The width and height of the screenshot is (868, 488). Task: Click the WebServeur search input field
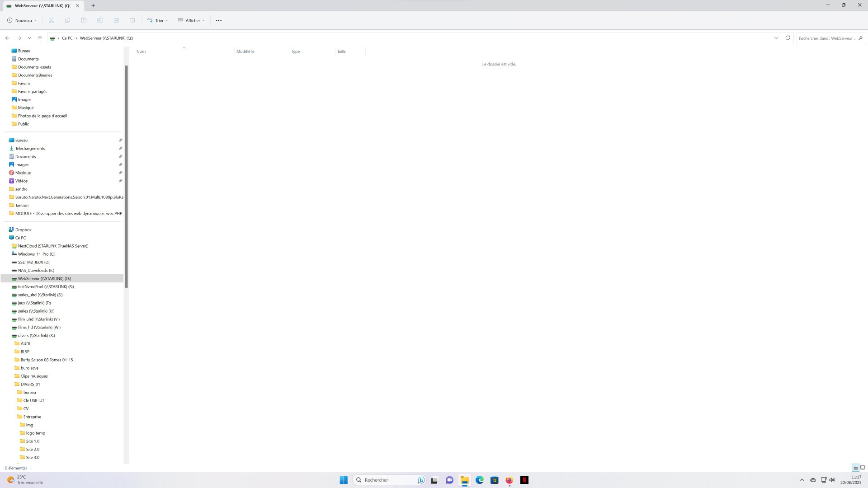(x=827, y=38)
